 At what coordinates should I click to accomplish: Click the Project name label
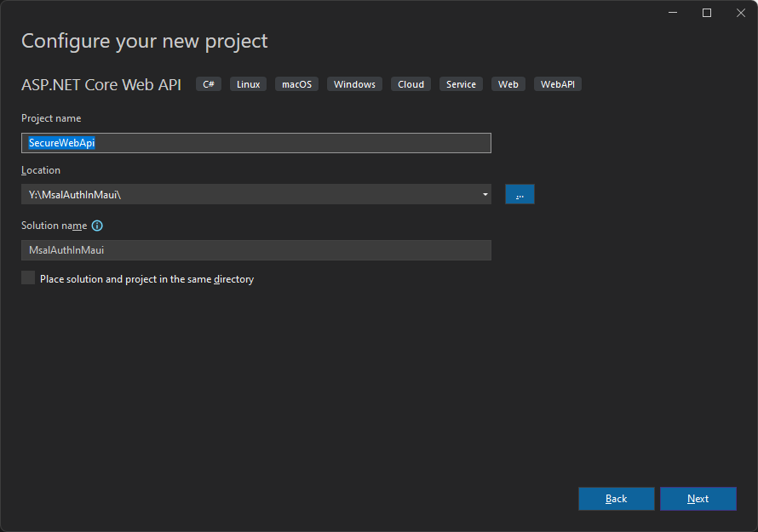tap(51, 118)
